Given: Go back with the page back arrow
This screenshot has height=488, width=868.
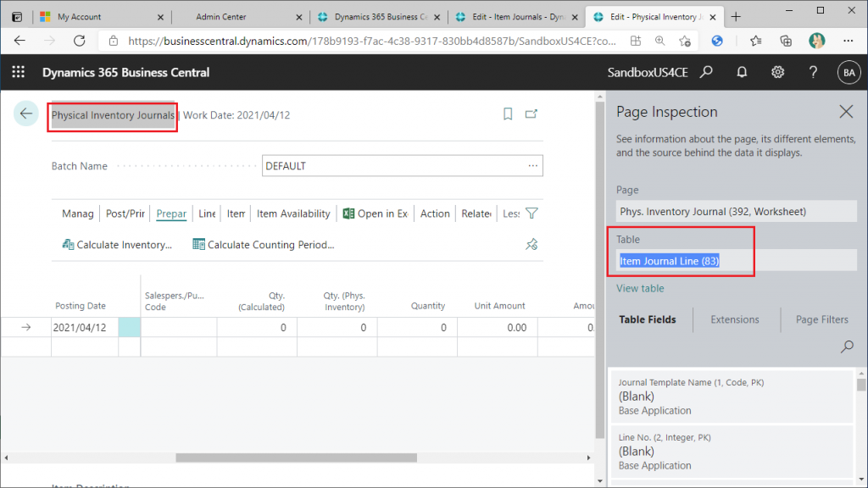Looking at the screenshot, I should pyautogui.click(x=26, y=114).
